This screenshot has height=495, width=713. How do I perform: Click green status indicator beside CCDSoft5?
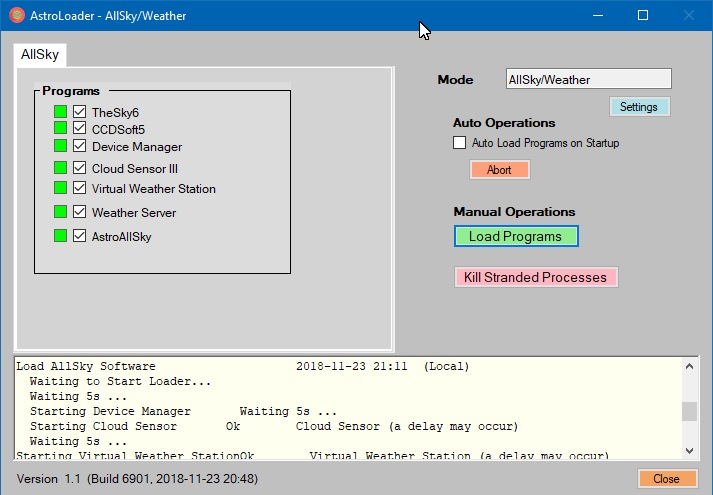coord(60,128)
